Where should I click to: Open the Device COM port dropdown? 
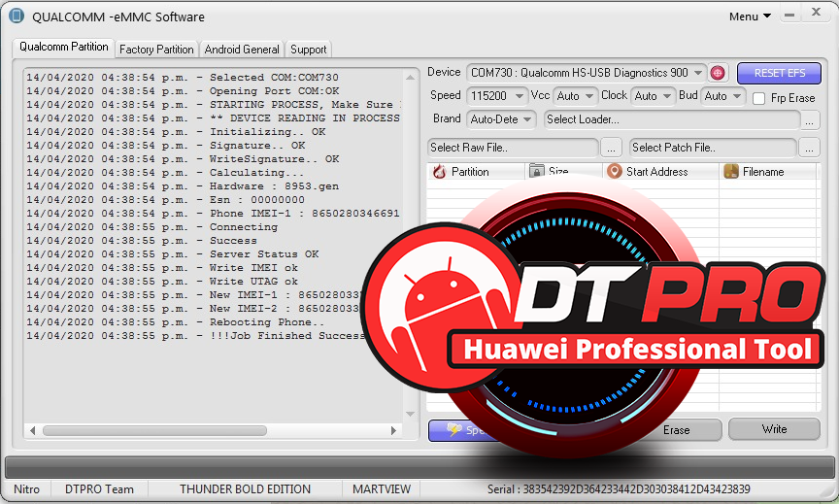587,73
